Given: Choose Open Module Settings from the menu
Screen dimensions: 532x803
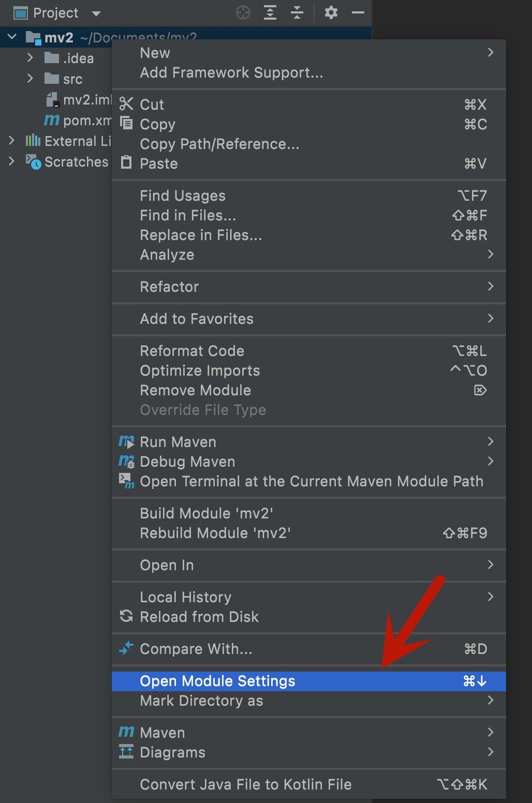Looking at the screenshot, I should 217,681.
